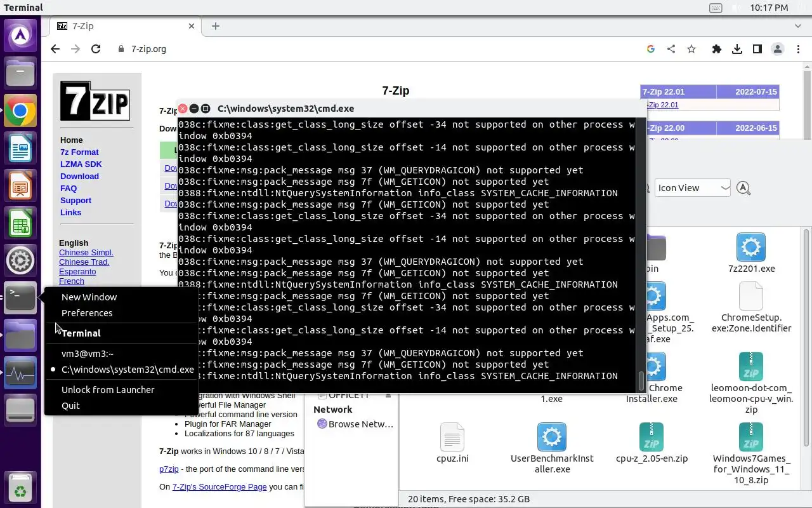The height and width of the screenshot is (508, 812).
Task: Expand the Chrome tab search chevron
Action: [x=798, y=26]
